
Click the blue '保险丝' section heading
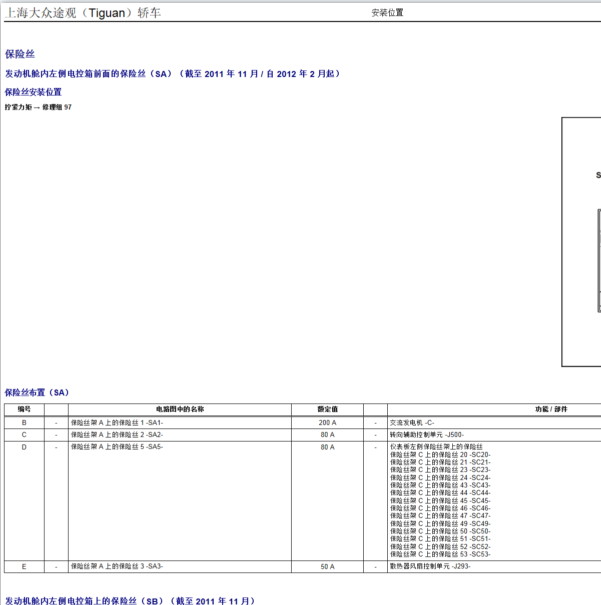tap(20, 54)
